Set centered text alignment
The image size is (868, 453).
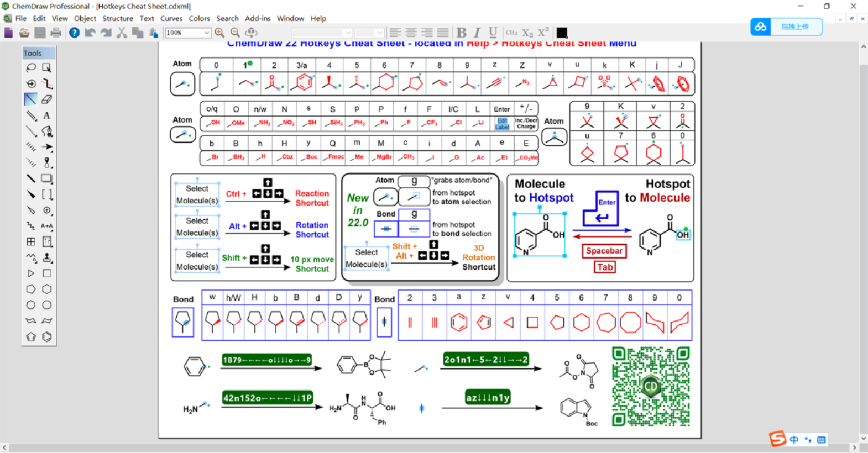[411, 33]
